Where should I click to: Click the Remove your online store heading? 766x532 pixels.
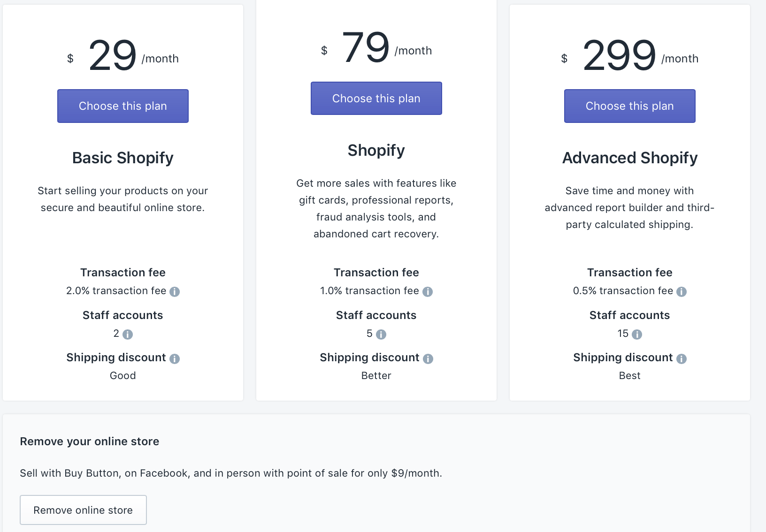click(x=90, y=441)
